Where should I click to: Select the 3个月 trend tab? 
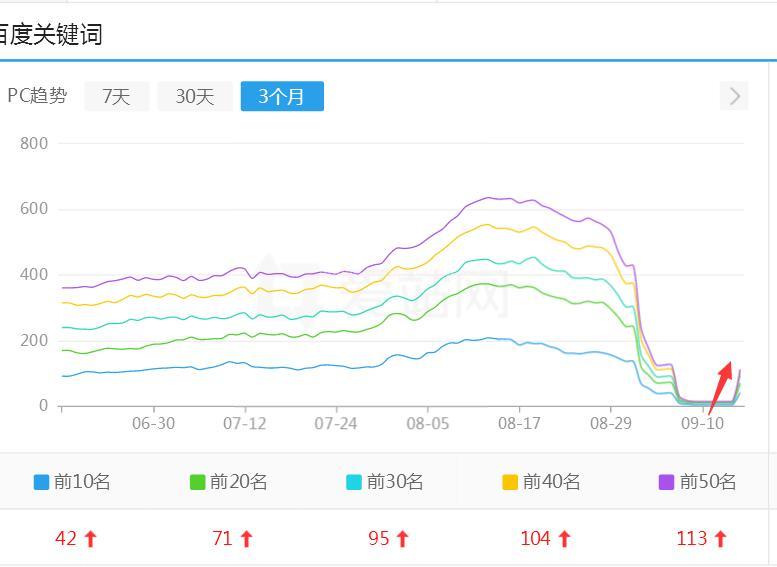point(281,97)
